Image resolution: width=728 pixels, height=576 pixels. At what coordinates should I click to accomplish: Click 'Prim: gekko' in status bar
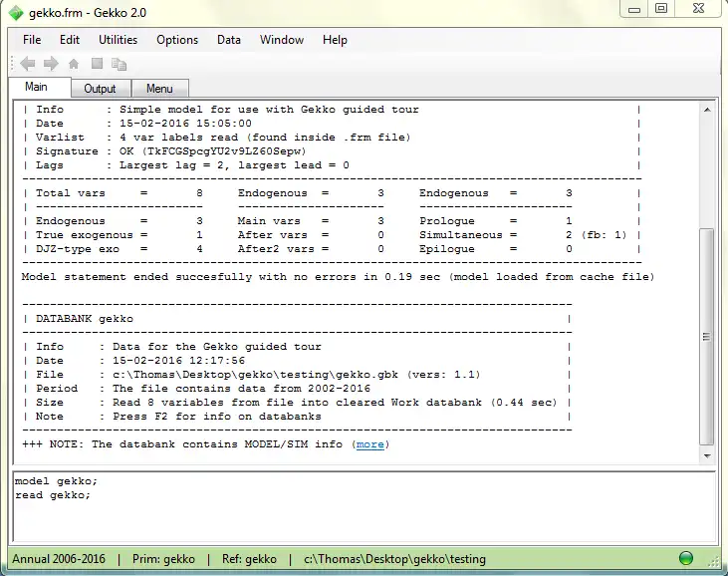coord(163,559)
